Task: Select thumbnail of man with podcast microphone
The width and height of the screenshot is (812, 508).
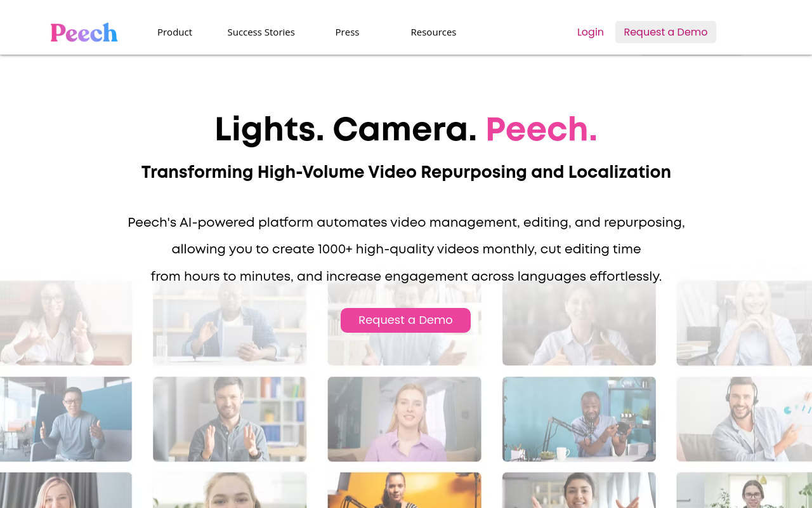Action: (x=579, y=419)
